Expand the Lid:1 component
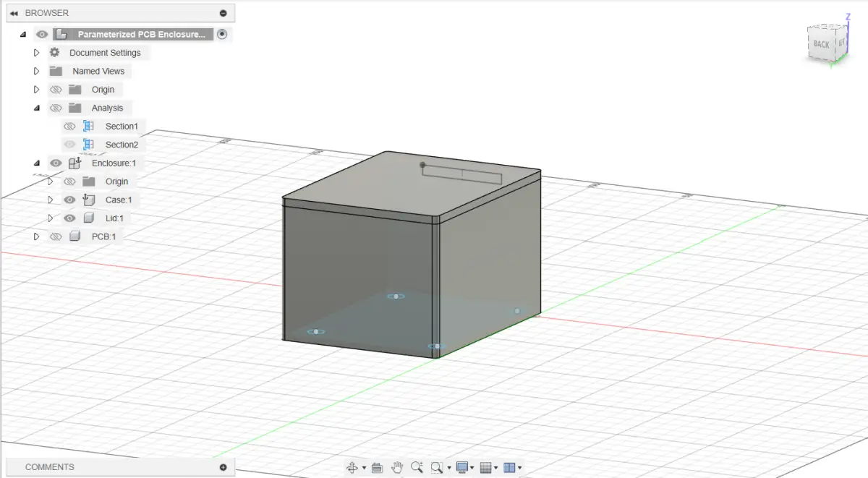 point(50,218)
